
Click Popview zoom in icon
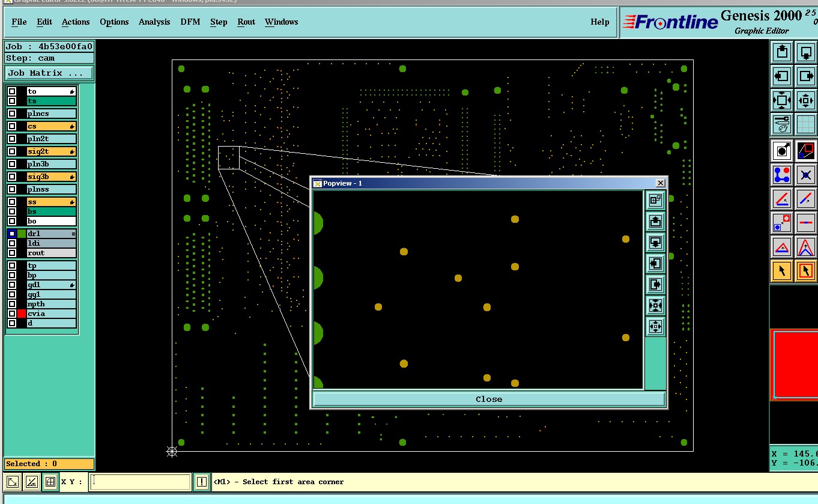(655, 306)
